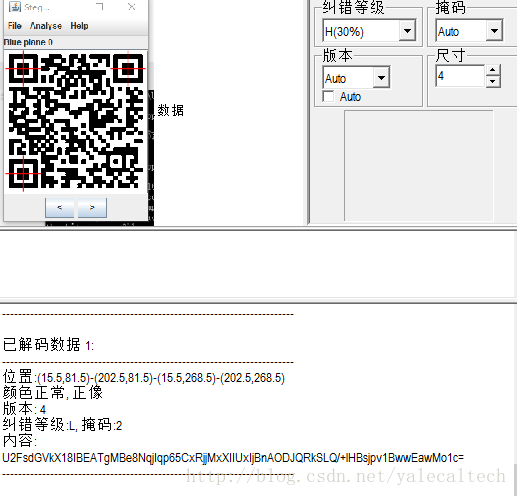Image resolution: width=517 pixels, height=496 pixels.
Task: Go to previous bit plane with < button
Action: tap(59, 208)
